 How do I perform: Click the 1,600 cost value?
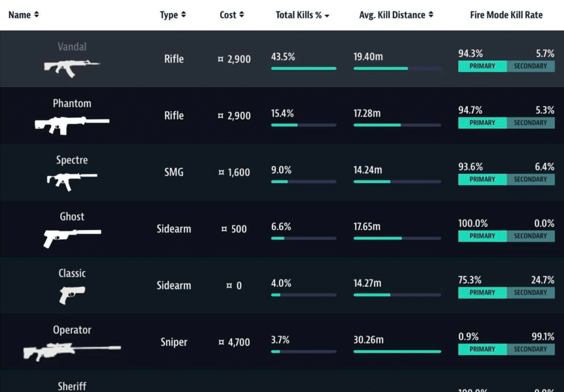[239, 172]
